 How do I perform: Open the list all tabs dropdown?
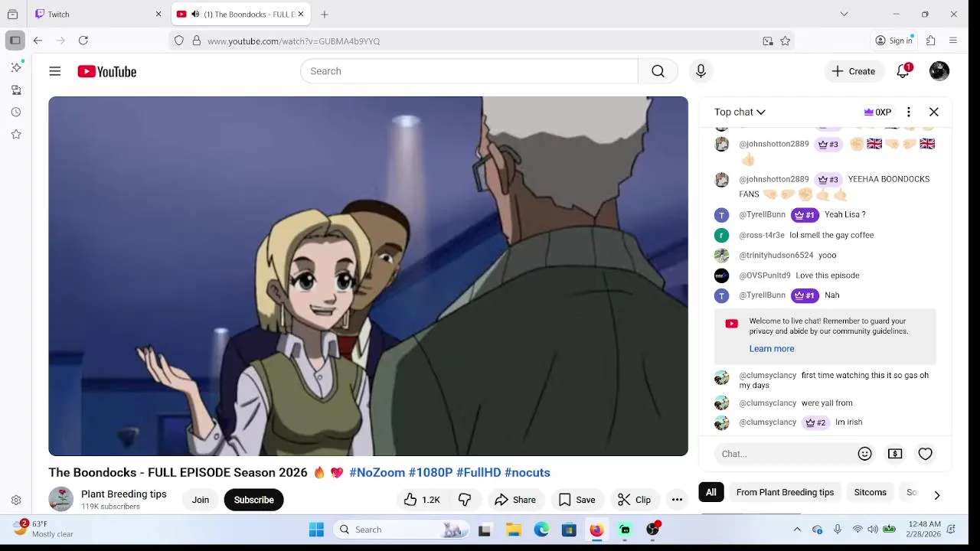pyautogui.click(x=844, y=14)
